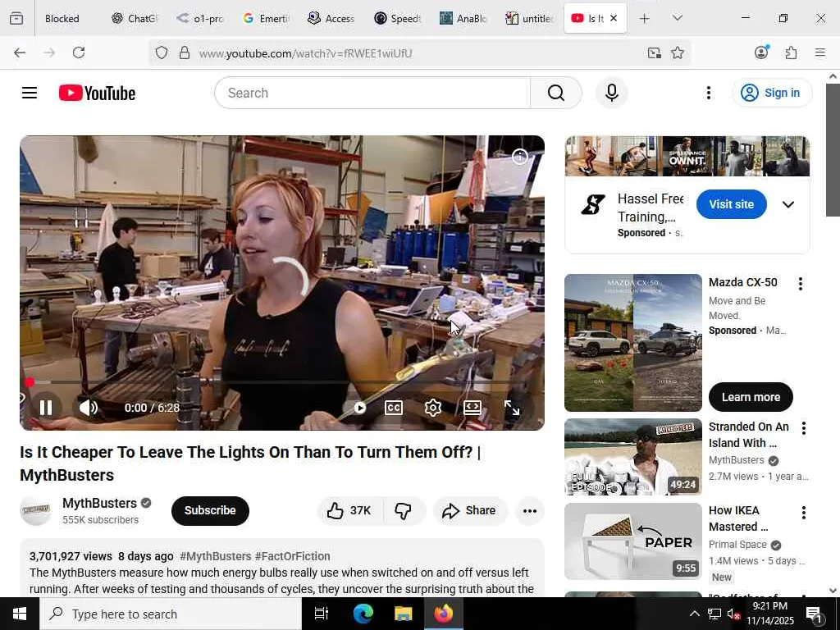
Task: Open the MythBusters channel name
Action: tap(99, 503)
